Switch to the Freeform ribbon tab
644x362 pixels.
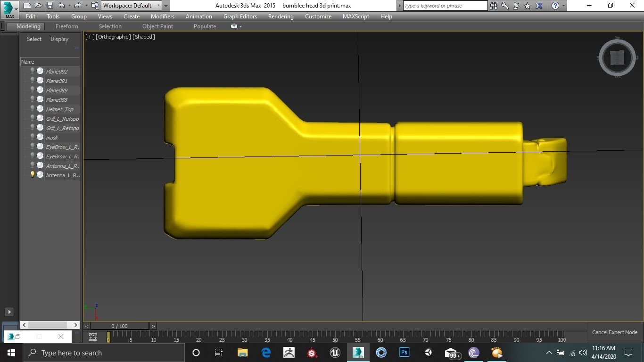67,26
